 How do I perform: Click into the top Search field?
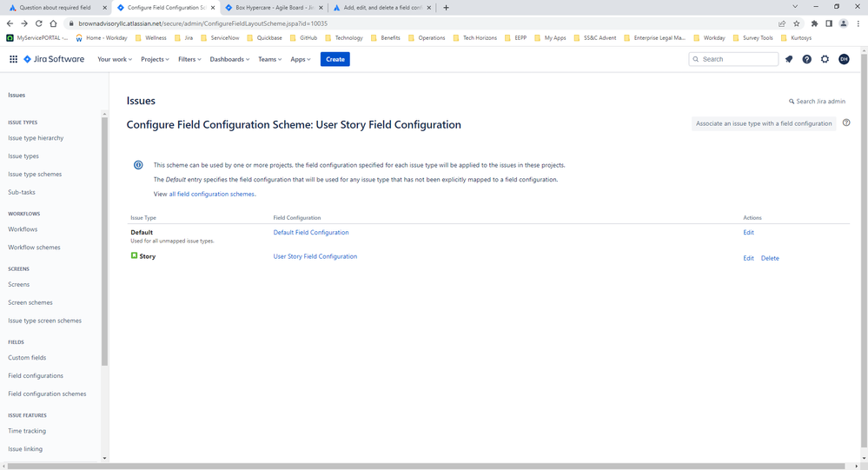[733, 59]
